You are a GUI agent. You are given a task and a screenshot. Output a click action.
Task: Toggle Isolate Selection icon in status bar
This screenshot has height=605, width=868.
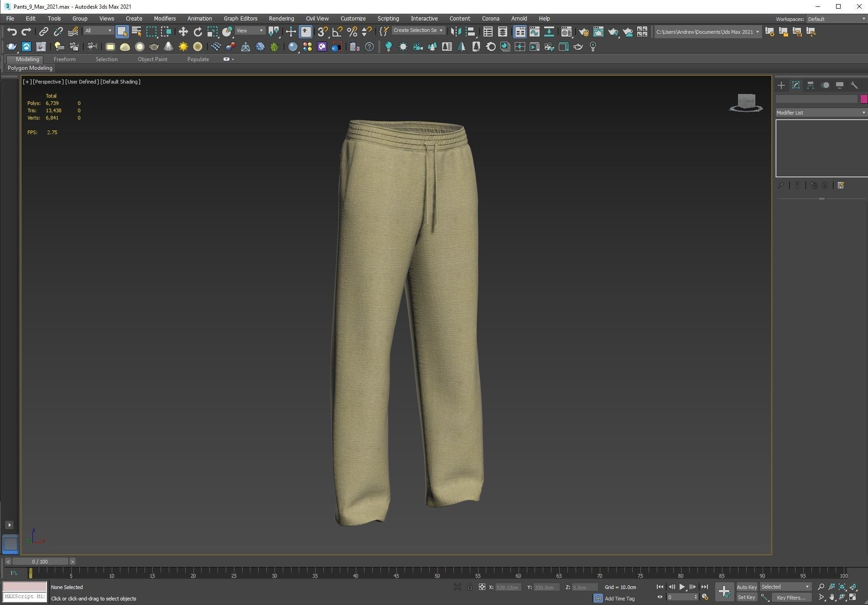coord(457,587)
